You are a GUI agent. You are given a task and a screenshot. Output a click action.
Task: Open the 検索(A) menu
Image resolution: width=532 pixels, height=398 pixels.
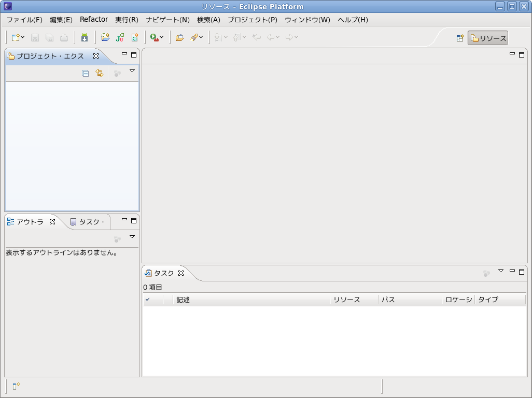point(208,20)
